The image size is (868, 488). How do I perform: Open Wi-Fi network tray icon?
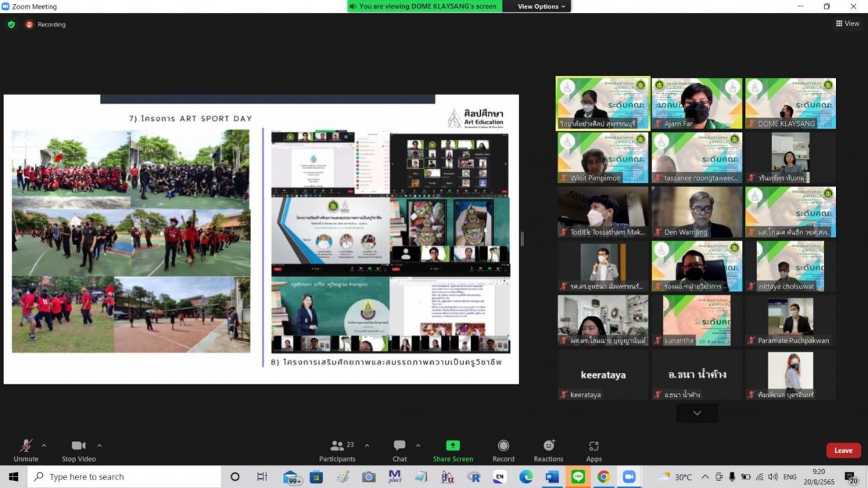tap(759, 476)
